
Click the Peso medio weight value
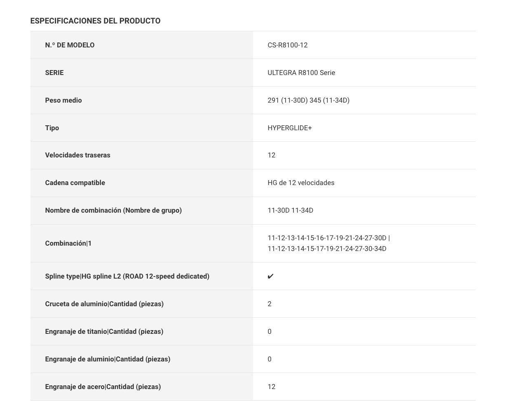point(308,101)
